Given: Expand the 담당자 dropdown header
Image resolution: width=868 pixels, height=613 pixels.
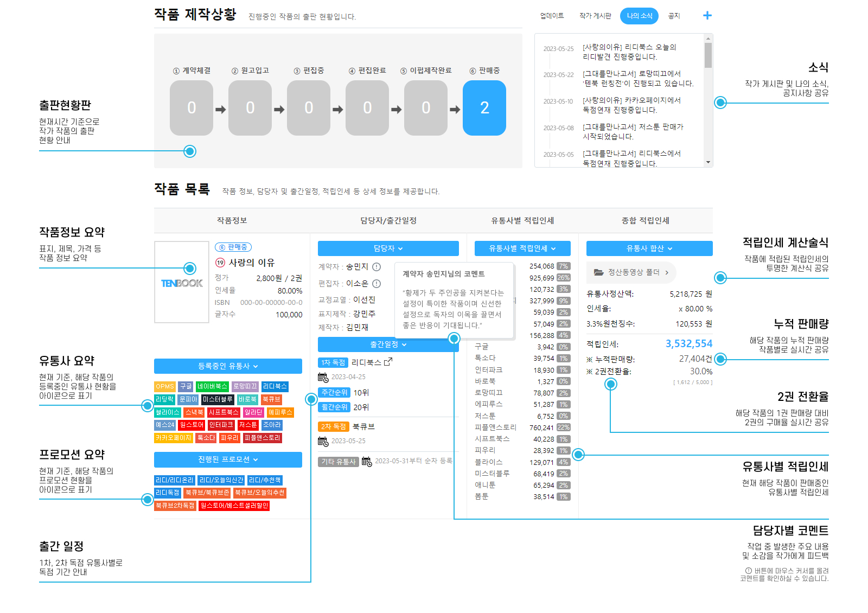Looking at the screenshot, I should click(x=388, y=248).
